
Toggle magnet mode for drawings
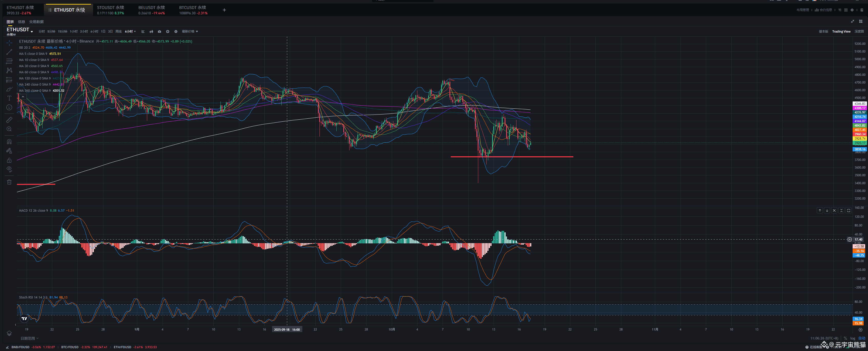point(9,141)
